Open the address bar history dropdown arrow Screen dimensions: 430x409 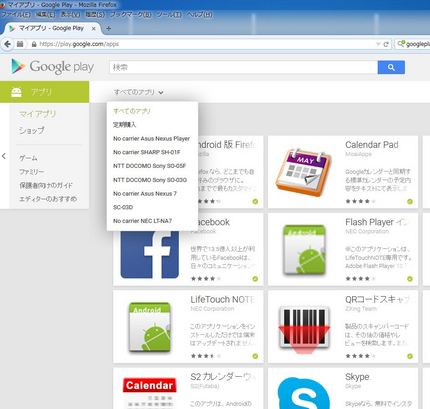coord(378,44)
